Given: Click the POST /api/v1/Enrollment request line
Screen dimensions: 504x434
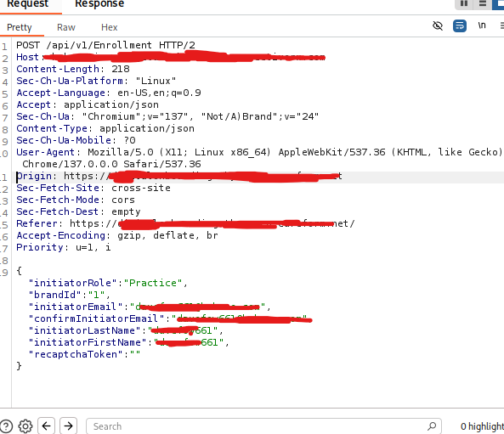Looking at the screenshot, I should pyautogui.click(x=105, y=45).
